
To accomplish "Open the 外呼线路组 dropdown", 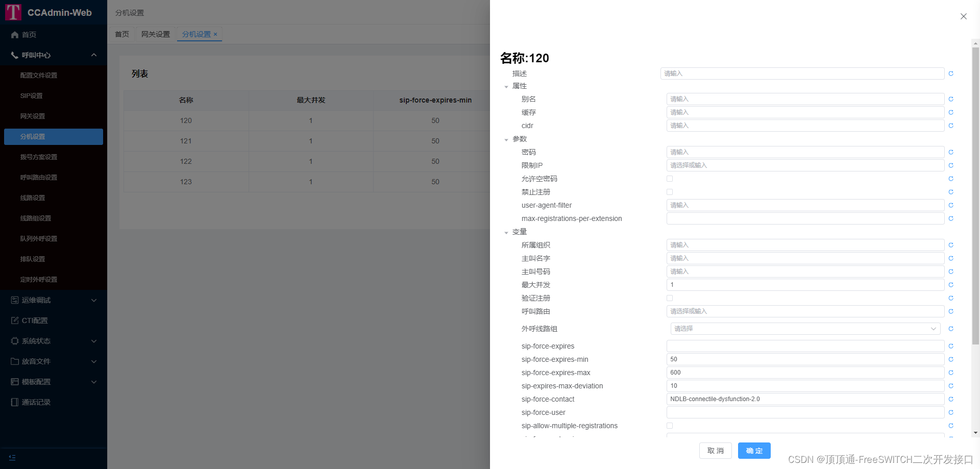I will point(805,329).
